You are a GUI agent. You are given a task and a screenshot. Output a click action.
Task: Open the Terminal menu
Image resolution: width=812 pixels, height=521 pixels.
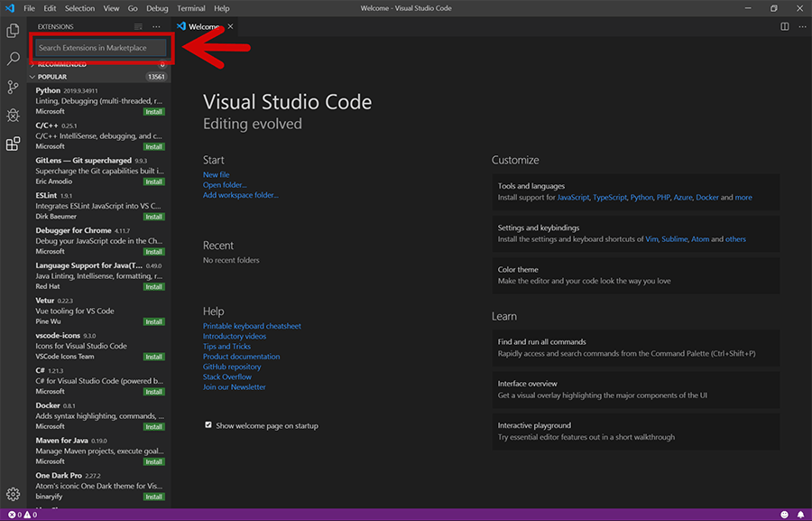point(191,8)
